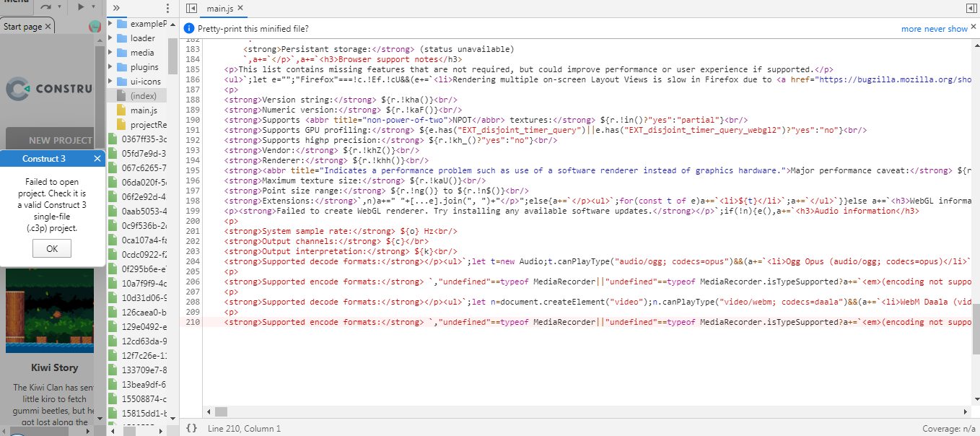Select the main.js editor tab
The image size is (980, 436).
(x=219, y=8)
